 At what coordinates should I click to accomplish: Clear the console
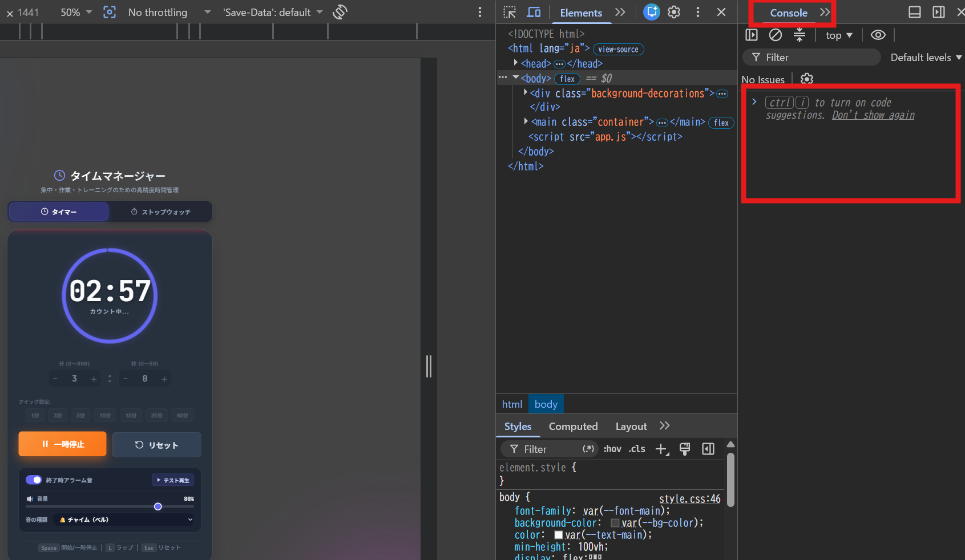(x=775, y=35)
